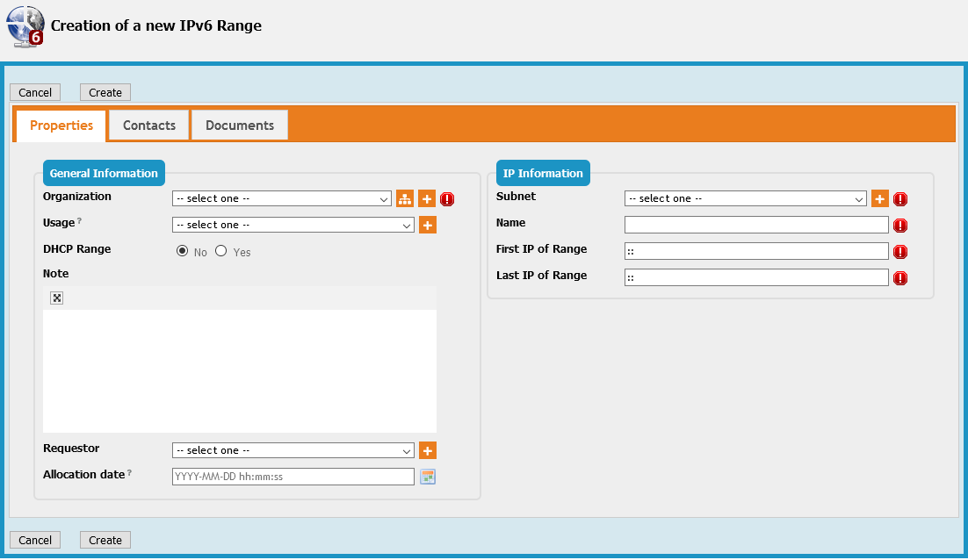Click the red warning icon beside Name

click(900, 226)
